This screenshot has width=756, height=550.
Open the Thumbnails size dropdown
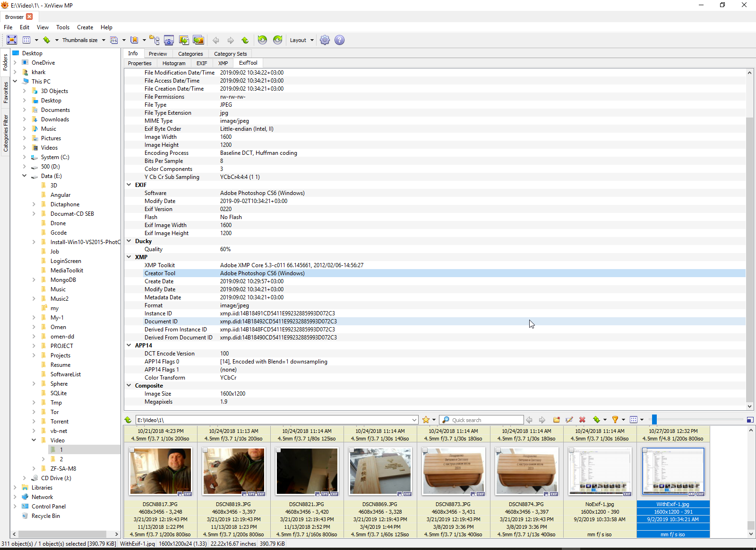84,40
